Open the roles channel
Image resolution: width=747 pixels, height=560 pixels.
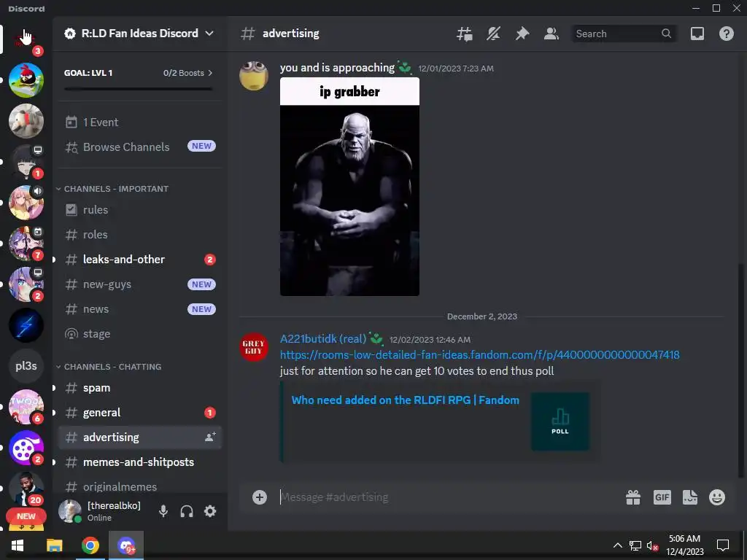click(x=139, y=235)
